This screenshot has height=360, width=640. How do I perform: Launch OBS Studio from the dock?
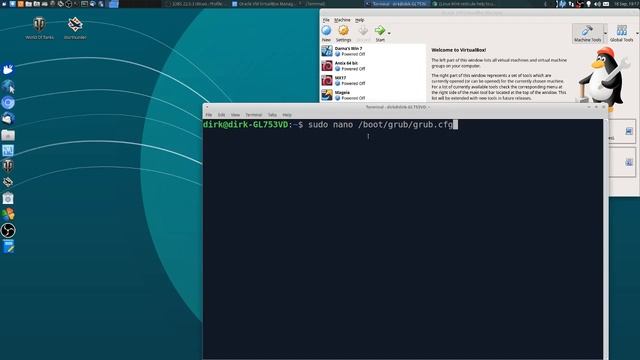click(8, 231)
